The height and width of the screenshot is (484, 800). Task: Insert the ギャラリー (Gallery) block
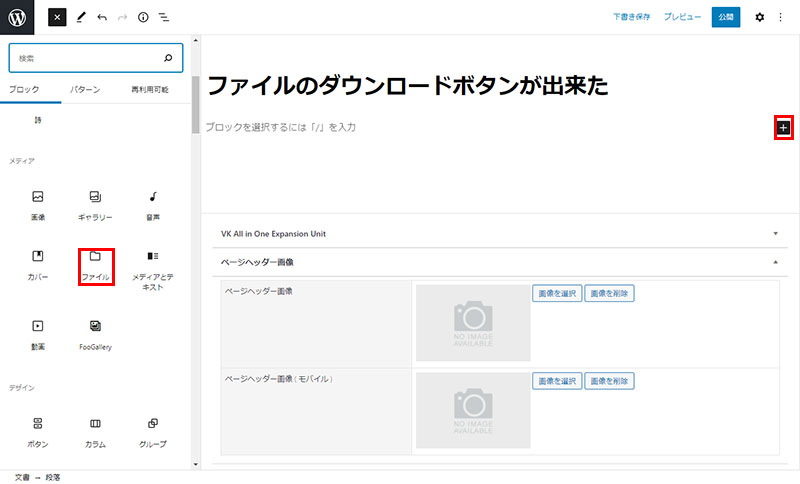point(95,205)
